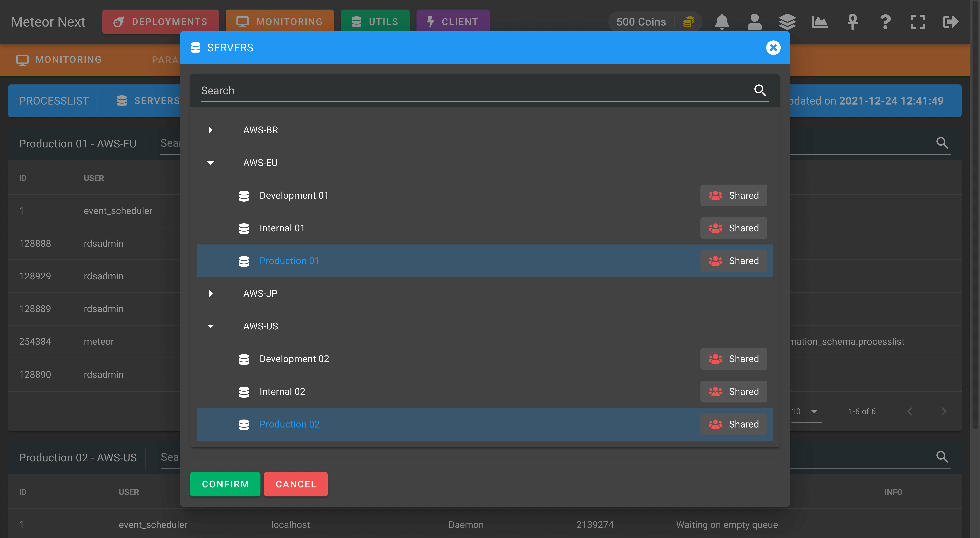Select the Development 02 server
Viewport: 980px width, 538px height.
tap(485, 359)
